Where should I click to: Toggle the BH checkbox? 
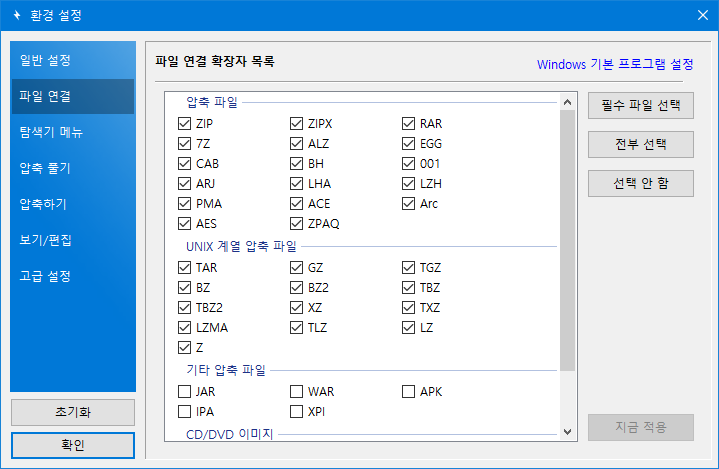coord(296,163)
